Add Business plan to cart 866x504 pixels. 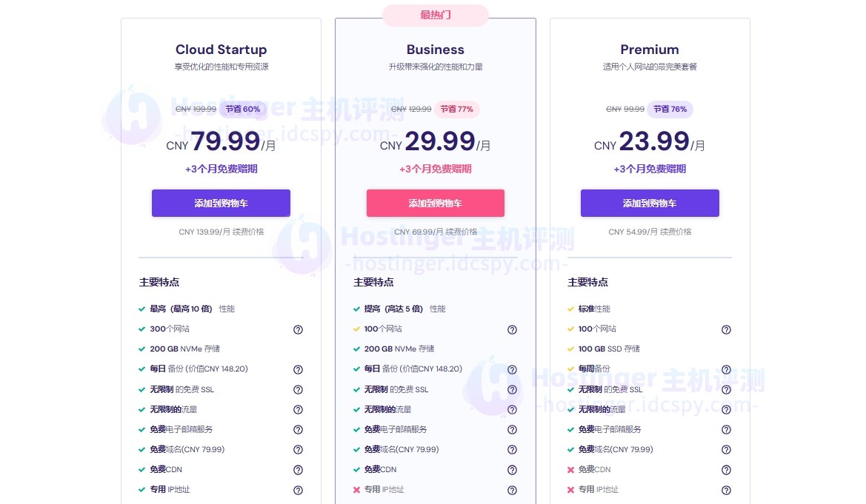[x=436, y=204]
